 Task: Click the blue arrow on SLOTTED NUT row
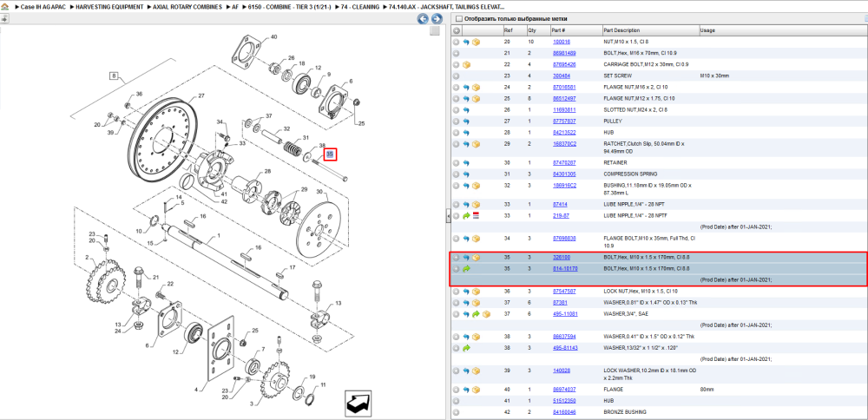(x=466, y=109)
